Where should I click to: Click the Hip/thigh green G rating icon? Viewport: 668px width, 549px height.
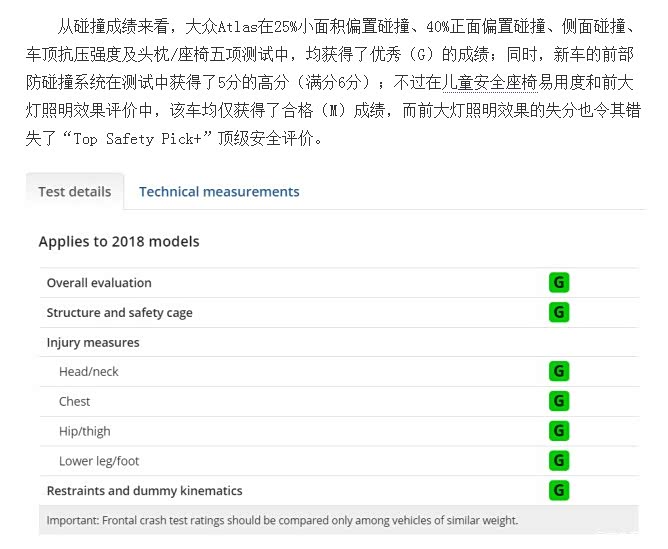point(558,431)
